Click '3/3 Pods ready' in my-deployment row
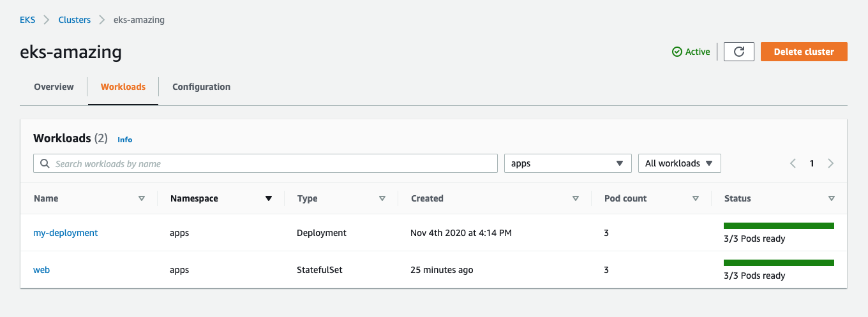Image resolution: width=868 pixels, height=317 pixels. (754, 239)
